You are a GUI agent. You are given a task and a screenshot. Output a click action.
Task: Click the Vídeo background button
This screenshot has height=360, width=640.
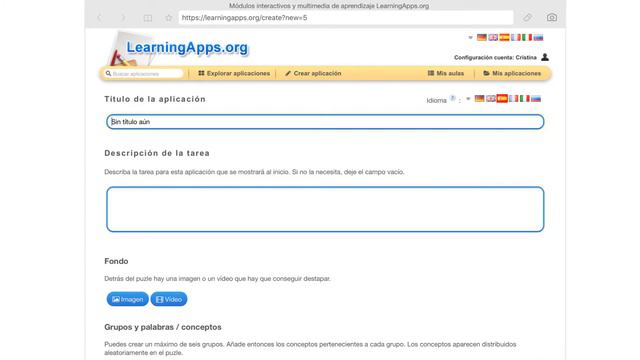(x=169, y=299)
